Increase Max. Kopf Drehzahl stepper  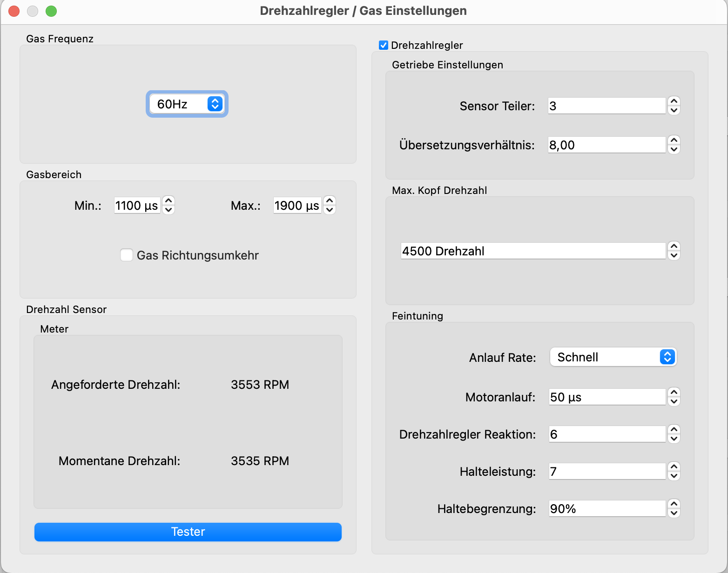[674, 246]
